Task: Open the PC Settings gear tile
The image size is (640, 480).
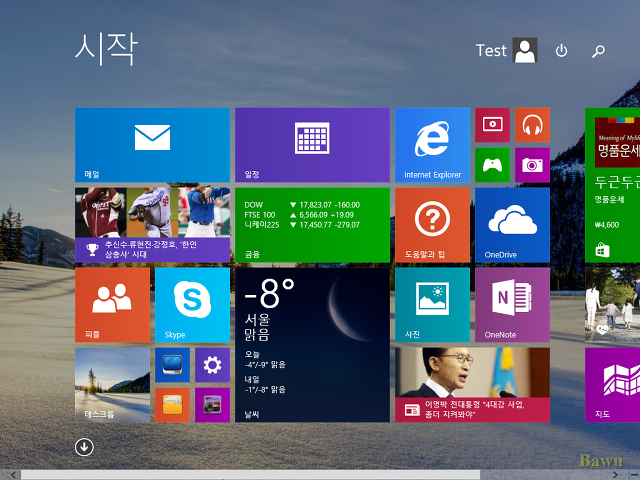Action: [x=212, y=365]
